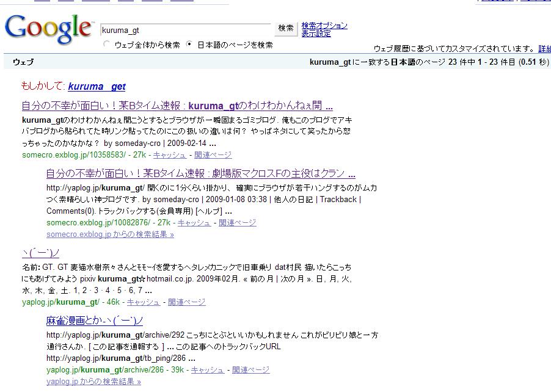551x392 pixels.
Task: Select 日本語のページを検索 radio button
Action: coord(189,44)
